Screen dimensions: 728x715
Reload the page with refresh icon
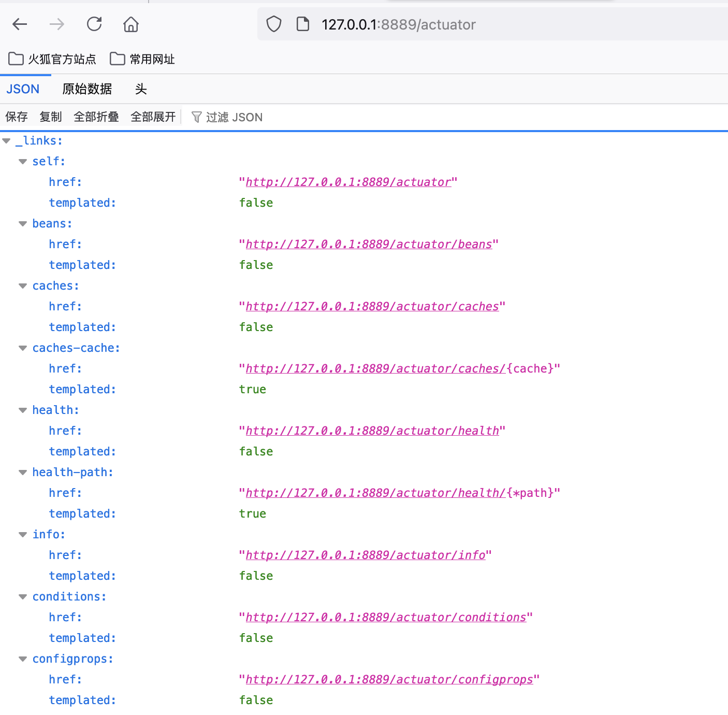pyautogui.click(x=94, y=24)
